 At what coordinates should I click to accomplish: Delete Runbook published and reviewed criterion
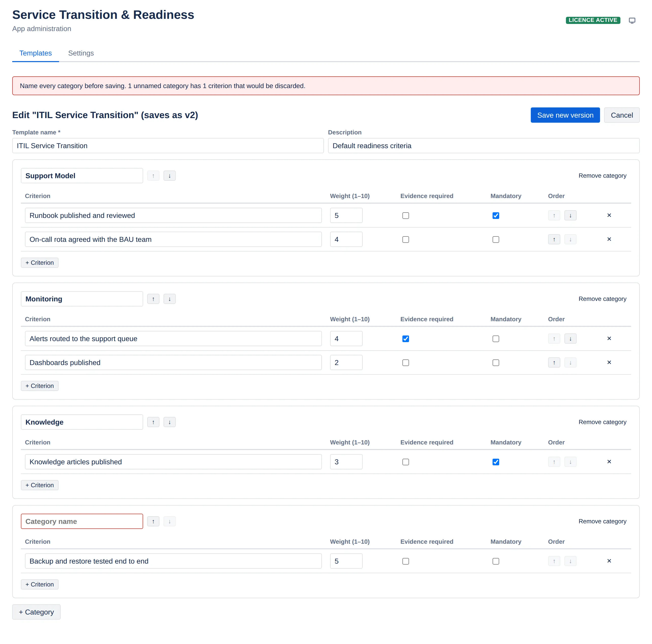pyautogui.click(x=609, y=215)
